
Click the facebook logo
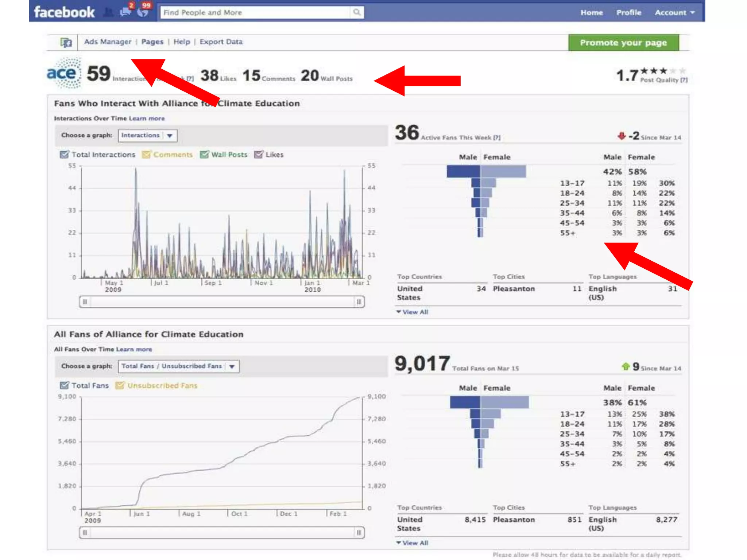64,12
